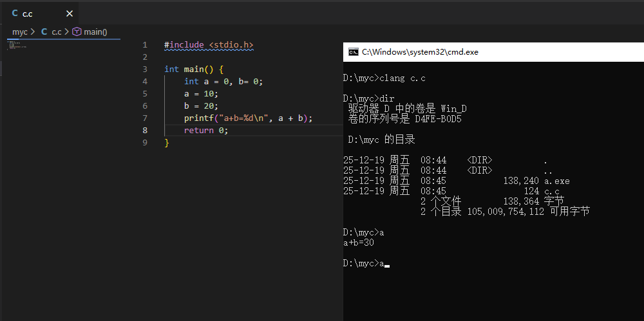Expand the main() breadcrumb symbol list

coord(95,32)
